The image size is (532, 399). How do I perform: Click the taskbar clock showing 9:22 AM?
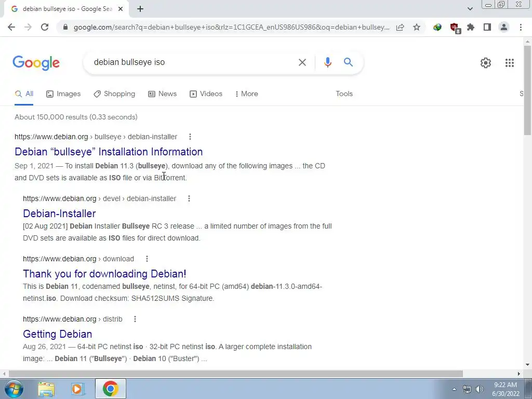[x=506, y=389]
